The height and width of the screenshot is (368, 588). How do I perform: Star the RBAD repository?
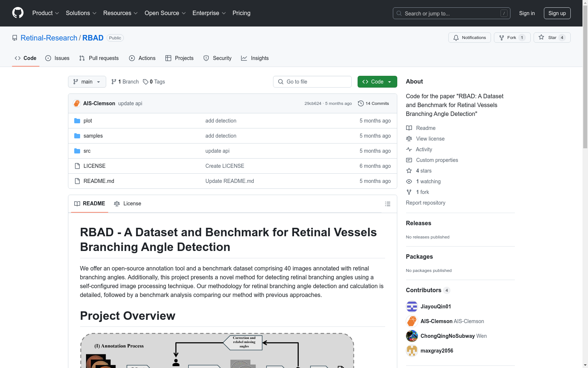click(x=552, y=38)
